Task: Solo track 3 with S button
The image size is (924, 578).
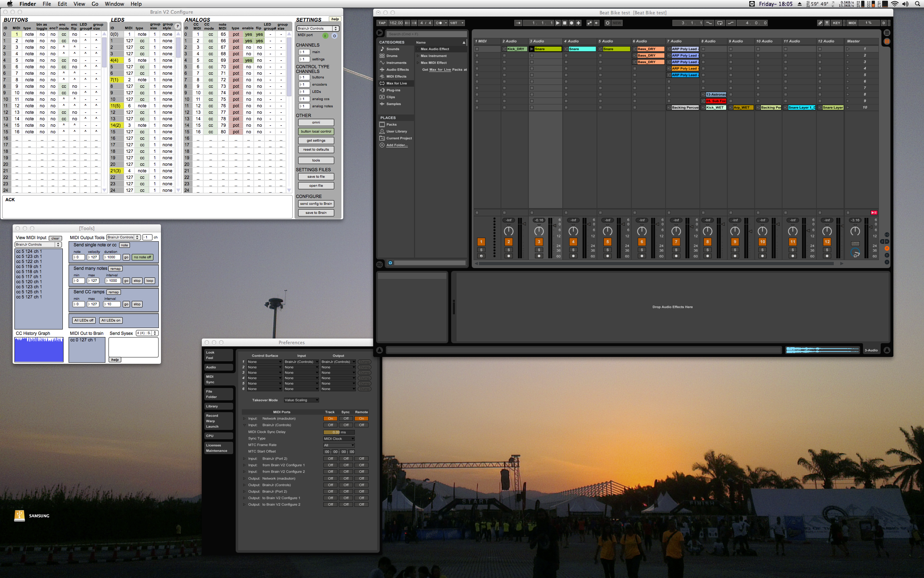Action: point(539,250)
